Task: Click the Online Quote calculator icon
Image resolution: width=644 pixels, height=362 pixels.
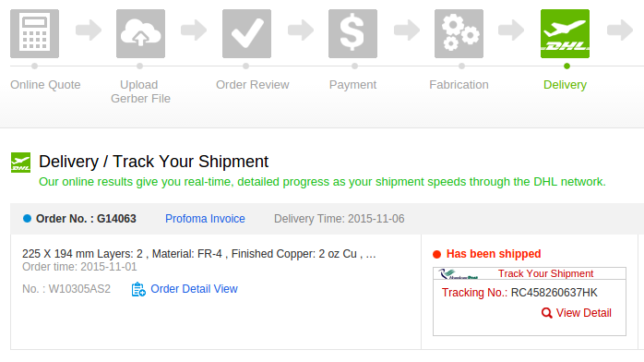Action: tap(34, 33)
